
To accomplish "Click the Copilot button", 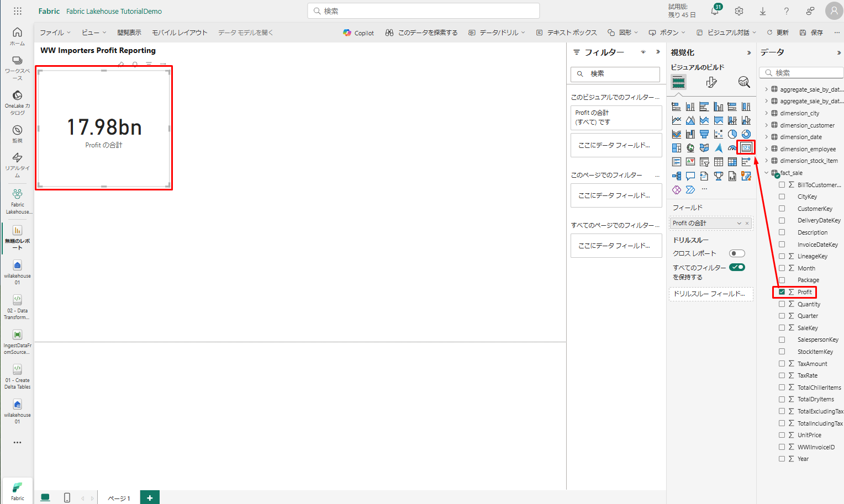I will click(358, 33).
